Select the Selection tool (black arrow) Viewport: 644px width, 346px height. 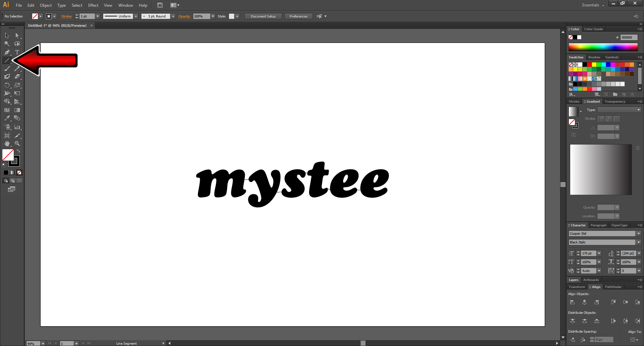point(7,36)
